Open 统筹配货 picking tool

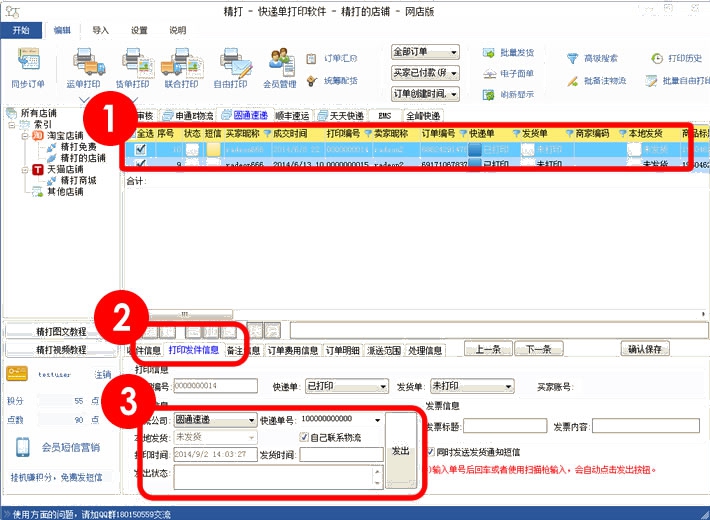(x=332, y=81)
